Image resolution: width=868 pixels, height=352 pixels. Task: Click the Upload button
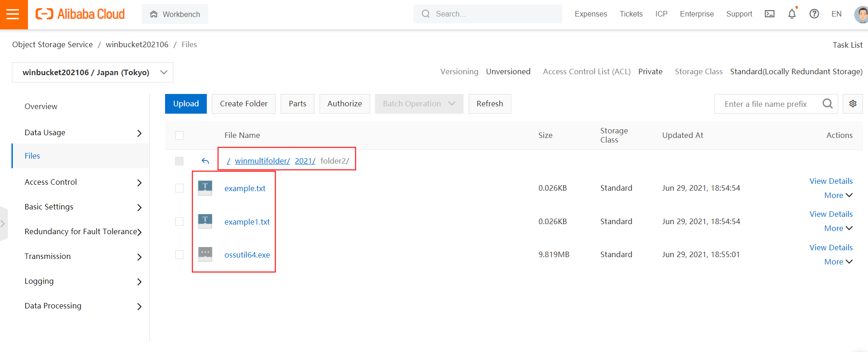click(186, 104)
